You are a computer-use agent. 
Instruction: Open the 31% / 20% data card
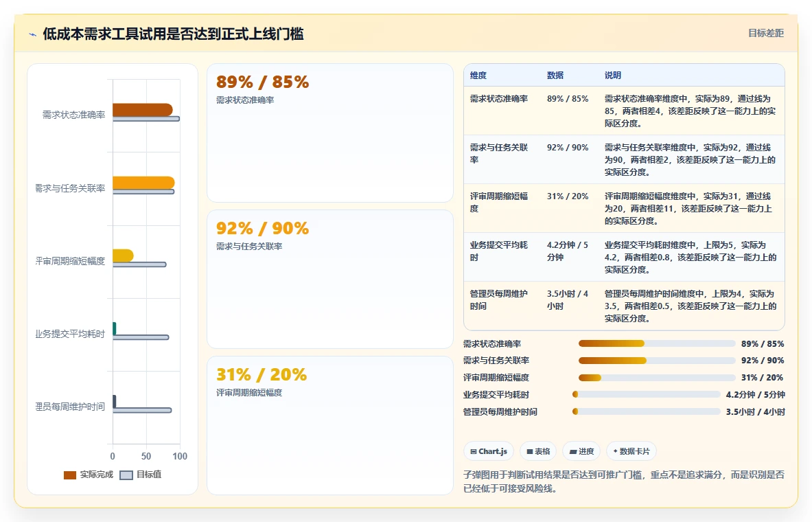pos(330,425)
